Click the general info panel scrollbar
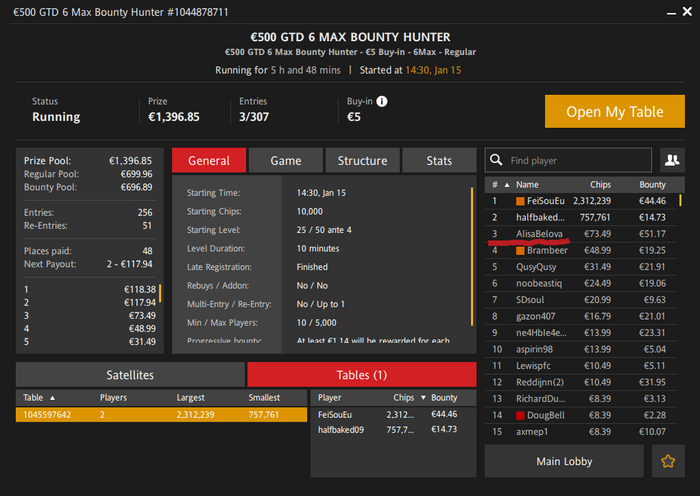700x496 pixels. pyautogui.click(x=472, y=256)
